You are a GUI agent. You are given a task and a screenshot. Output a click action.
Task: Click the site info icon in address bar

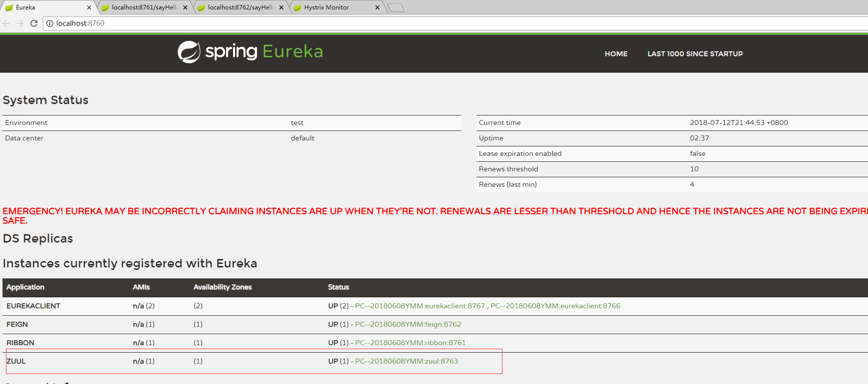50,23
